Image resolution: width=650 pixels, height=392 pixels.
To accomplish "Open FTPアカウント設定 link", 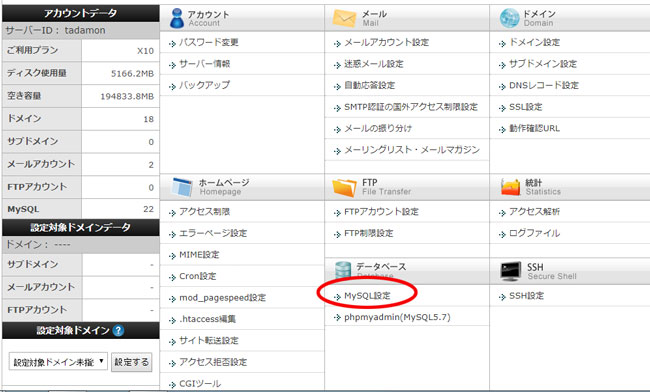I will coord(381,212).
